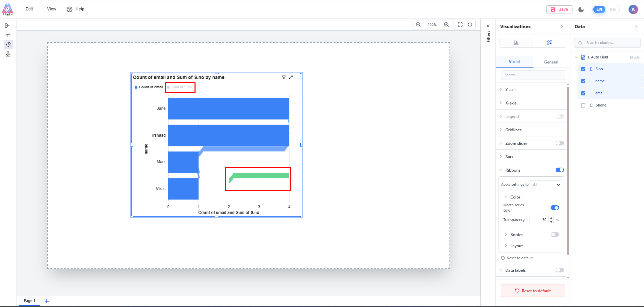Expand the Y-axis section

(x=511, y=90)
